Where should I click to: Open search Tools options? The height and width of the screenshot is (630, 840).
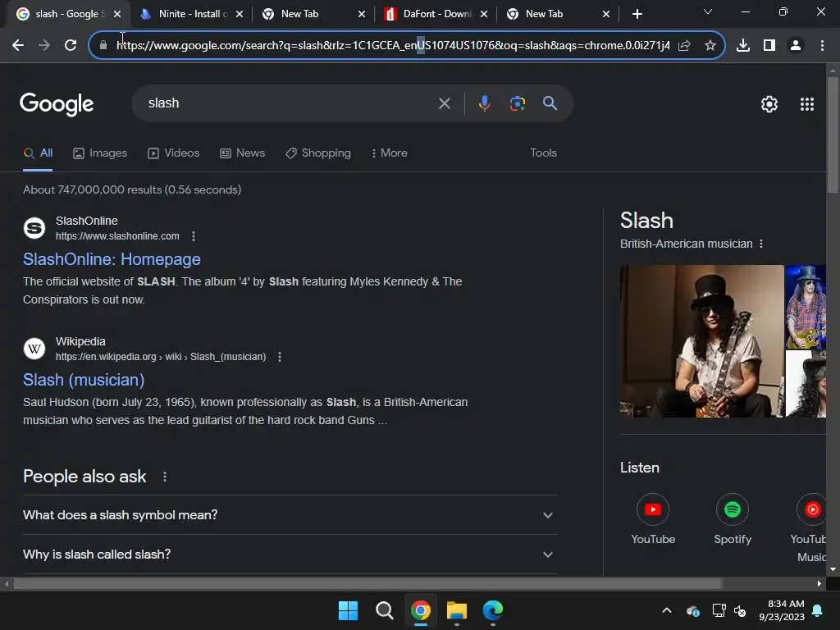tap(543, 153)
